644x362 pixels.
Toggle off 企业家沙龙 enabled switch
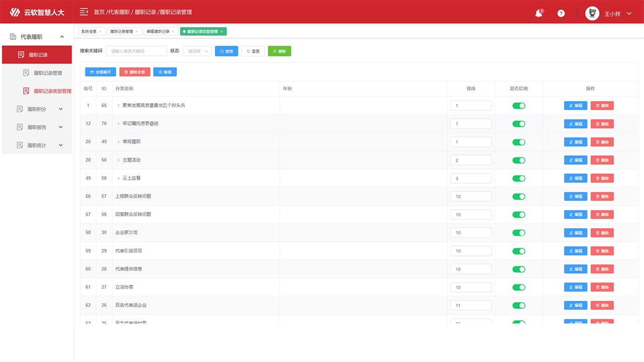[x=518, y=233]
